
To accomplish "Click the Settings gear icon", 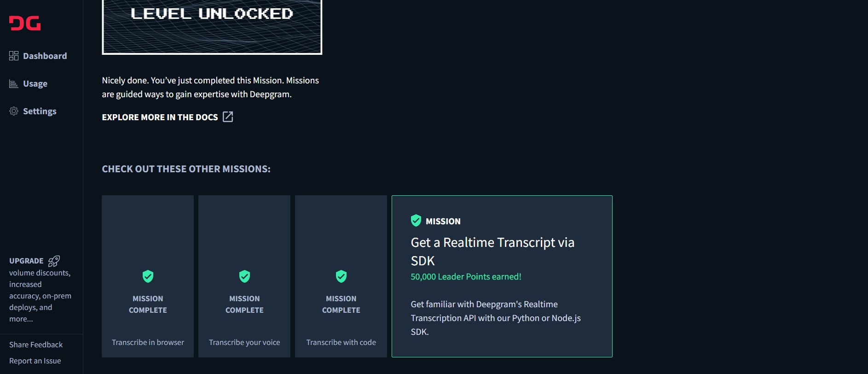I will (x=14, y=111).
